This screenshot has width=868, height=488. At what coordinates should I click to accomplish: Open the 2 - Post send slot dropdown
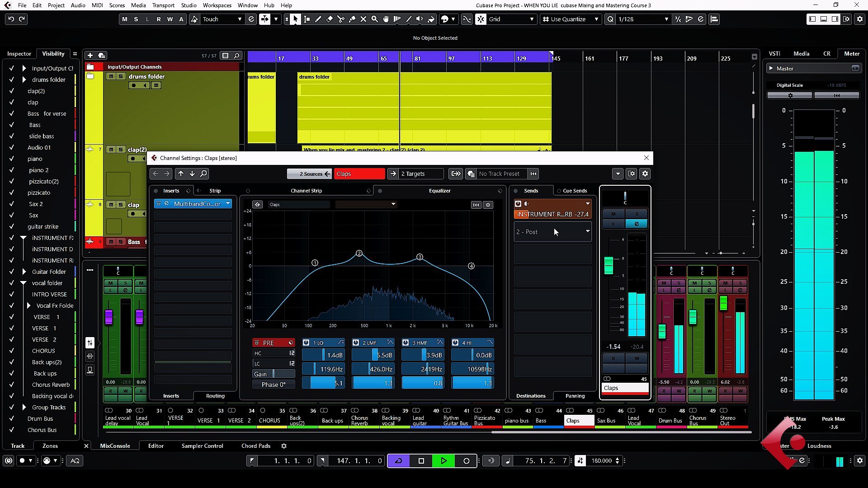coord(587,231)
